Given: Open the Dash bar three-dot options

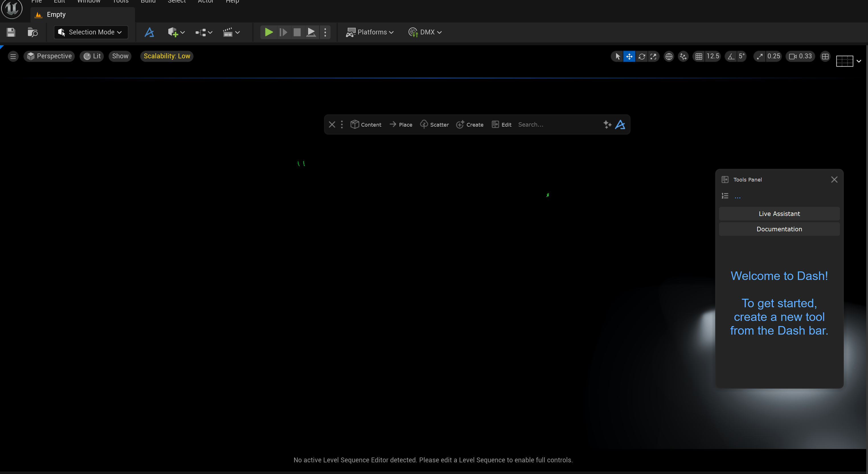Looking at the screenshot, I should (x=342, y=125).
